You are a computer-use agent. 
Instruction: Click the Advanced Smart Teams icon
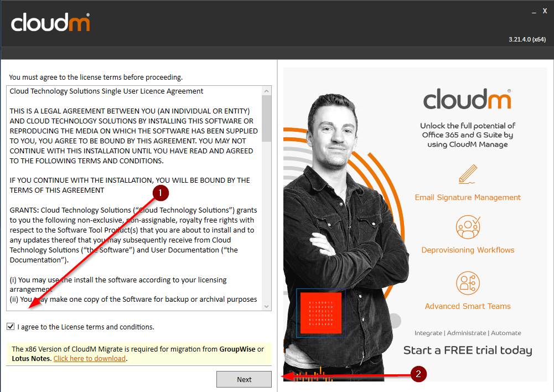pos(468,283)
